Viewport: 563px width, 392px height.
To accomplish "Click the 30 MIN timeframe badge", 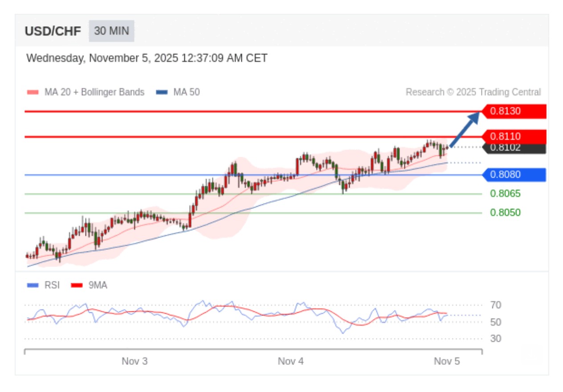I will coord(111,31).
